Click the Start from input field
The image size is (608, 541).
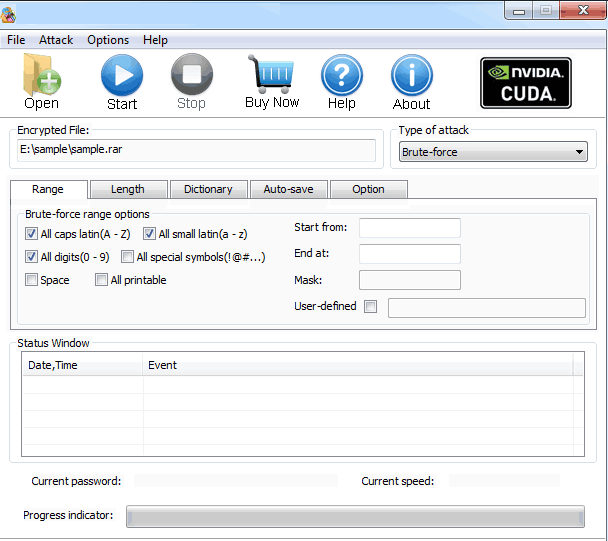tap(410, 228)
